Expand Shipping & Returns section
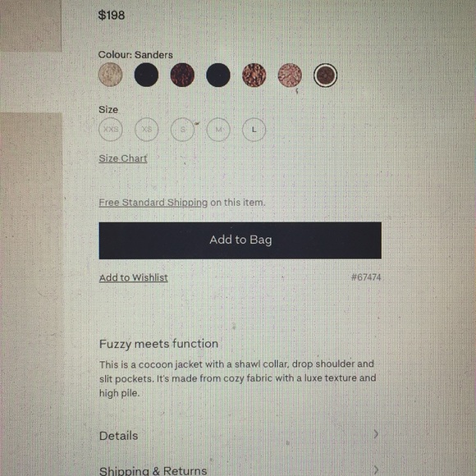The image size is (476, 476). pyautogui.click(x=239, y=470)
